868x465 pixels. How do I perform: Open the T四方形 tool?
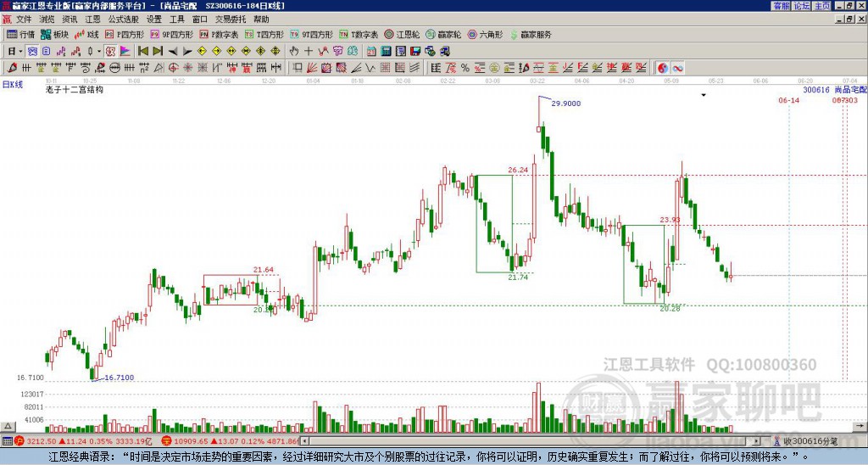(264, 34)
